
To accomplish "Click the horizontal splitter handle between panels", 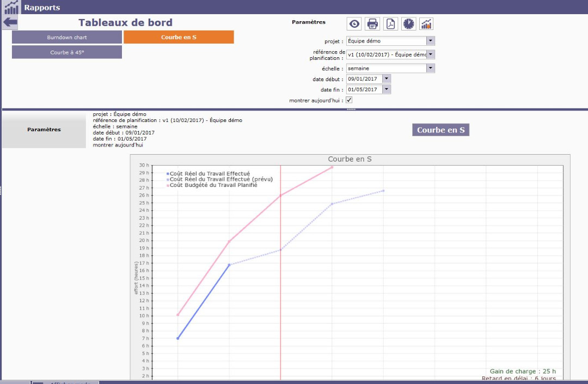I will click(351, 109).
